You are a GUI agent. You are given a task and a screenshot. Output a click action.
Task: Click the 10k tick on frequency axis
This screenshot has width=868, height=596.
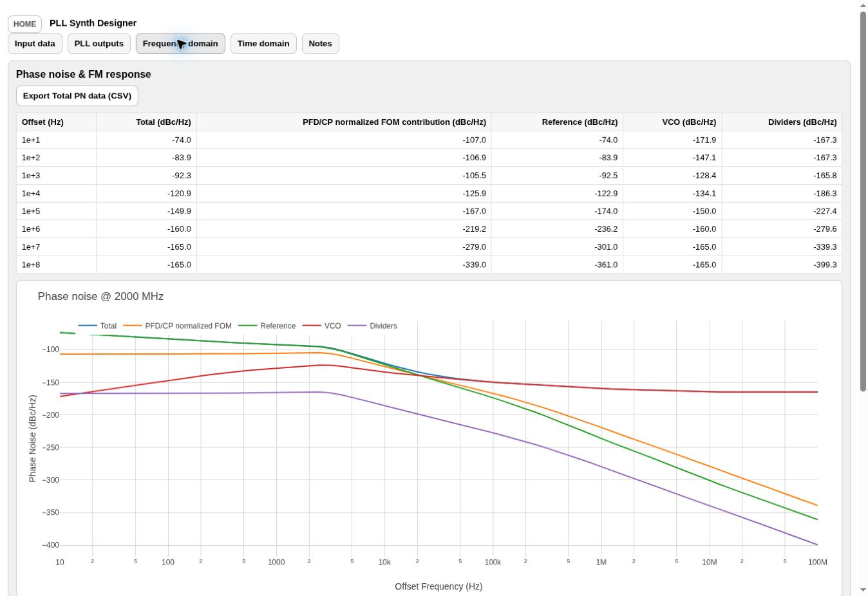point(384,562)
